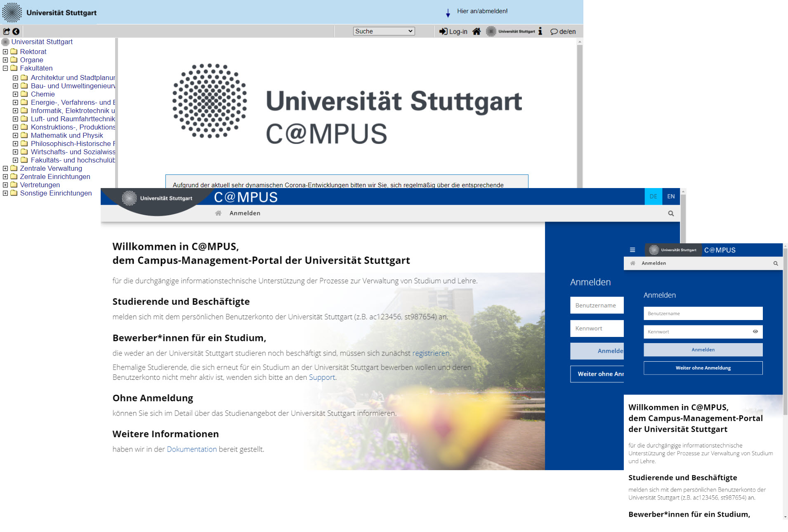Select Bau- und Umweltingenieurwissenschaften tree entry
Screen dimensions: 788x532
(73, 86)
